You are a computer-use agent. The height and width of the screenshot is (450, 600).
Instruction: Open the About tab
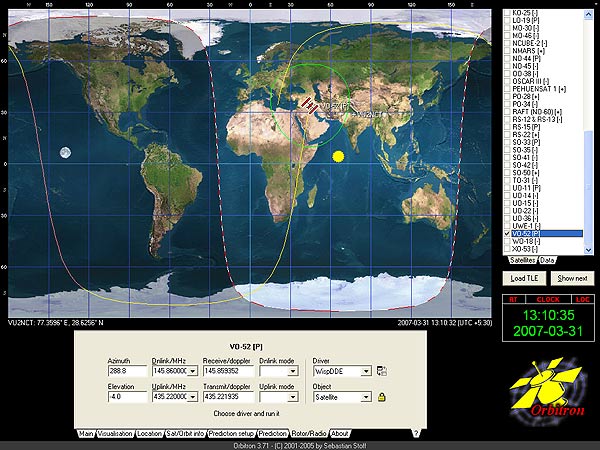(339, 434)
